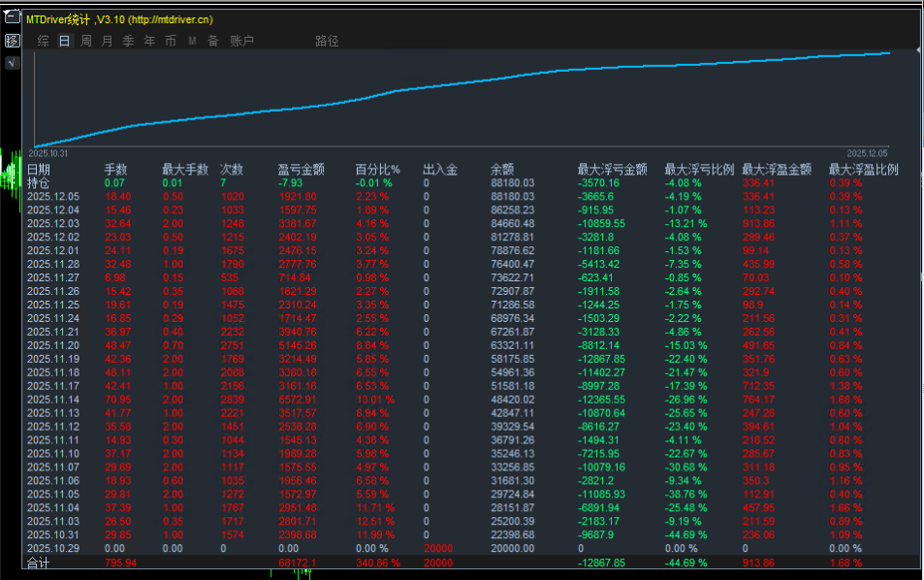Open the 季 quarterly statistics tab
Image resolution: width=924 pixels, height=580 pixels.
pyautogui.click(x=128, y=41)
